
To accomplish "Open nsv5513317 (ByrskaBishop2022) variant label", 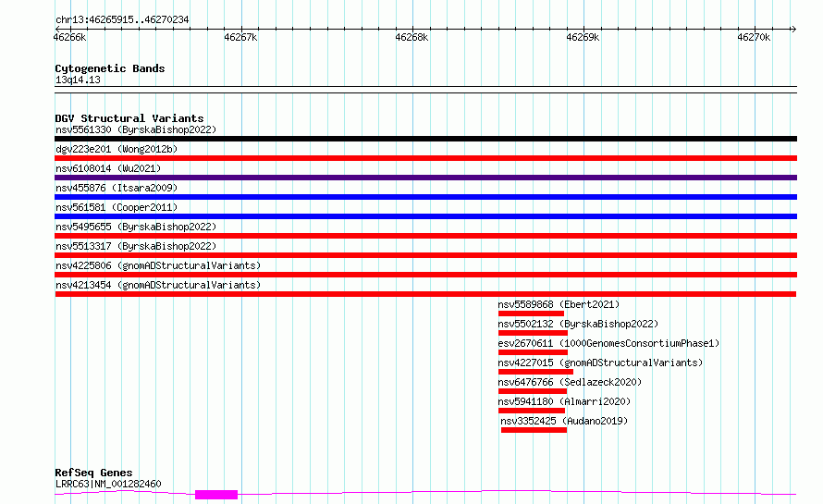I will (x=136, y=246).
